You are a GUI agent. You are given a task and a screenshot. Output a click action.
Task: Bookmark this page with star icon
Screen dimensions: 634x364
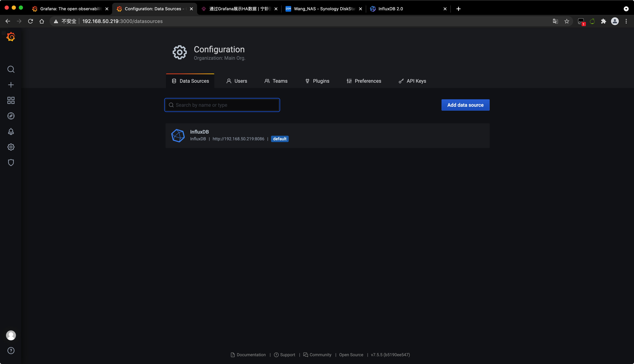[x=567, y=21]
